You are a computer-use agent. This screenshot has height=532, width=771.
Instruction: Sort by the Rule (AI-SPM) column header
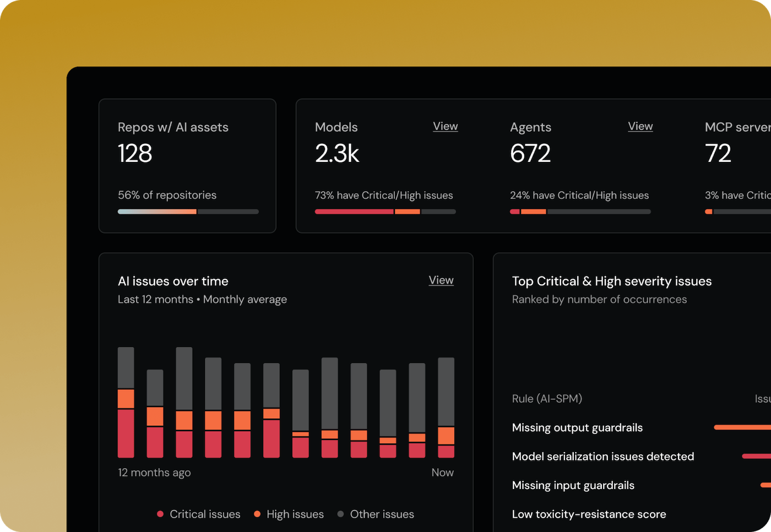coord(547,398)
